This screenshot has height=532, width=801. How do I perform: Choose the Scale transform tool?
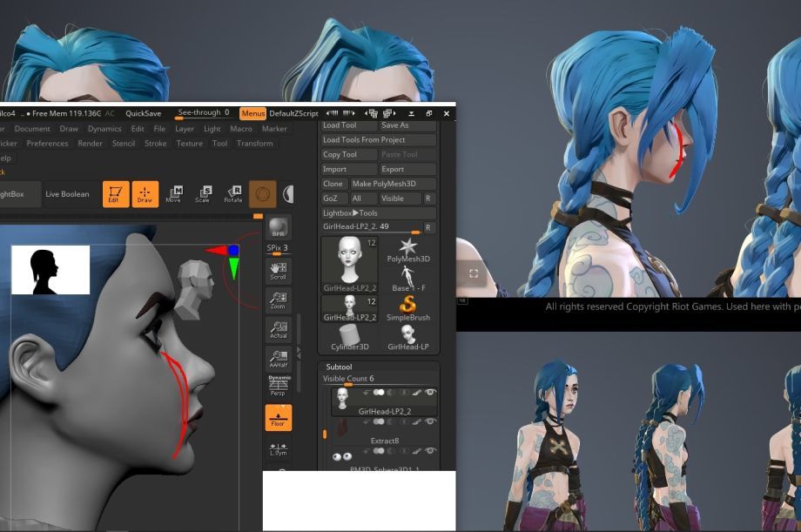point(203,193)
